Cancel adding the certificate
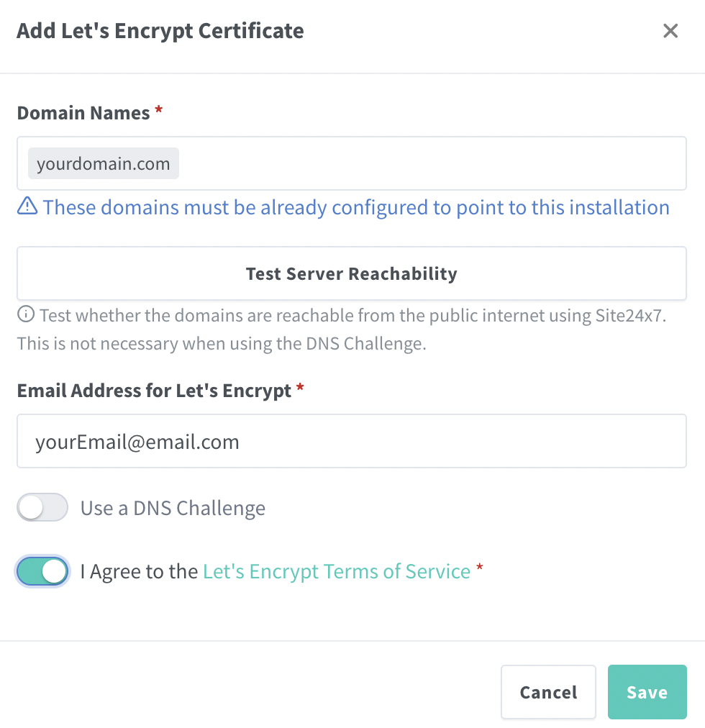 click(548, 692)
